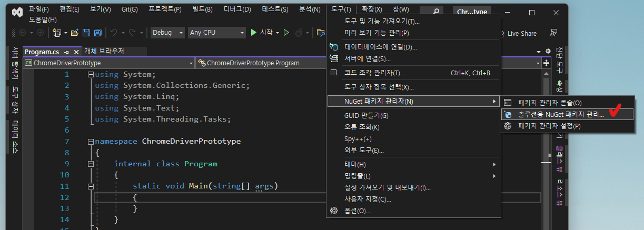Select Spy++(+) menu item
The image size is (644, 230).
(413, 138)
